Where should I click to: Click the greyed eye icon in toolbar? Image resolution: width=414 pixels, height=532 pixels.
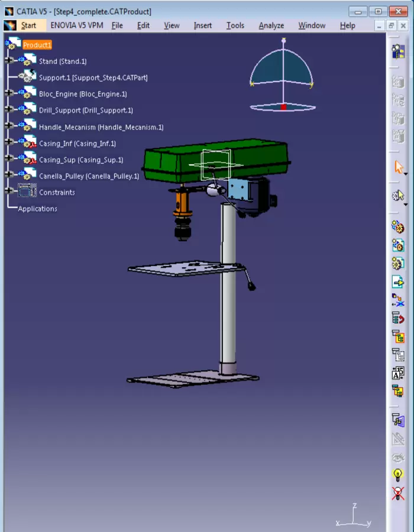pos(398,458)
